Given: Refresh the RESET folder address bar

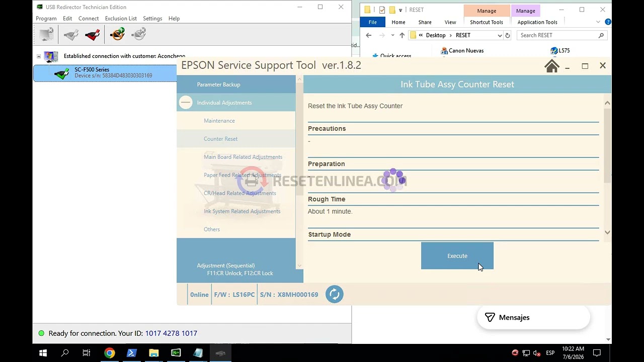Looking at the screenshot, I should (x=508, y=35).
